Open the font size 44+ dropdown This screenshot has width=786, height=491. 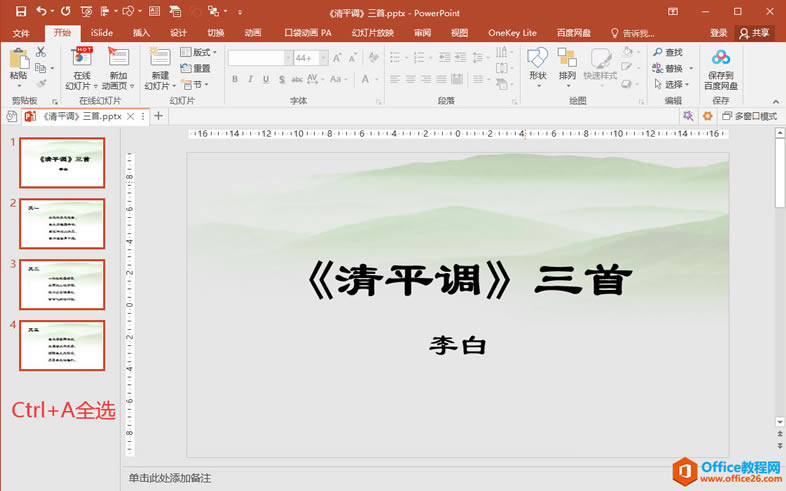pos(324,58)
